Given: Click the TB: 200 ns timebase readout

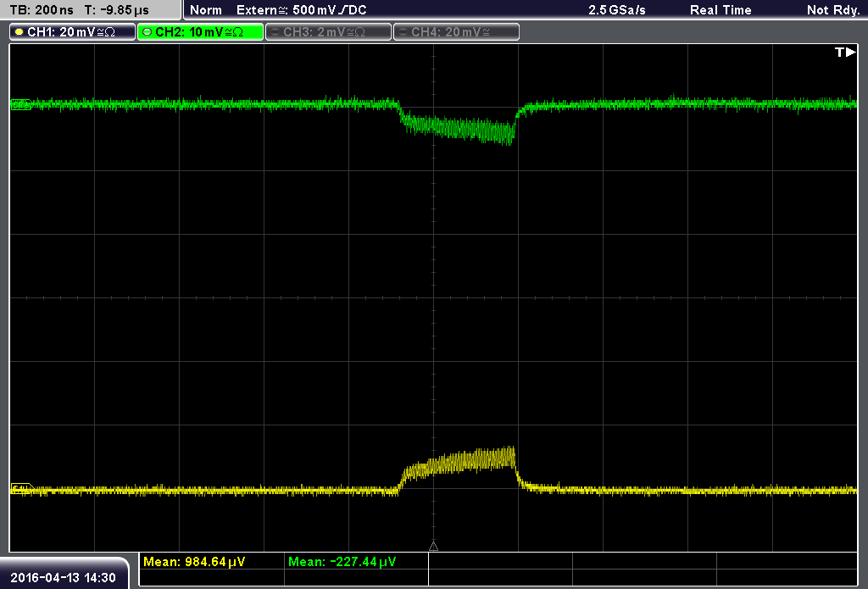Looking at the screenshot, I should 42,10.
